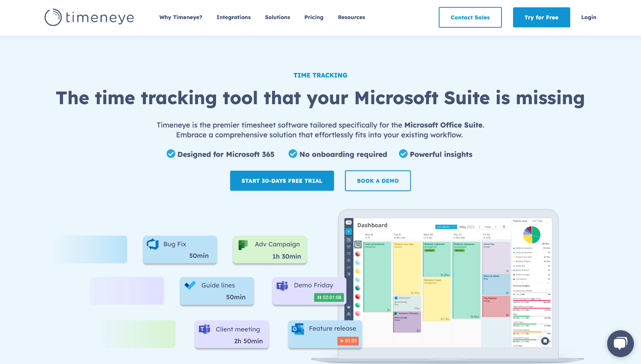Screen dimensions: 641x364
Task: Go to previous week with left arrow
Action: 480,227
